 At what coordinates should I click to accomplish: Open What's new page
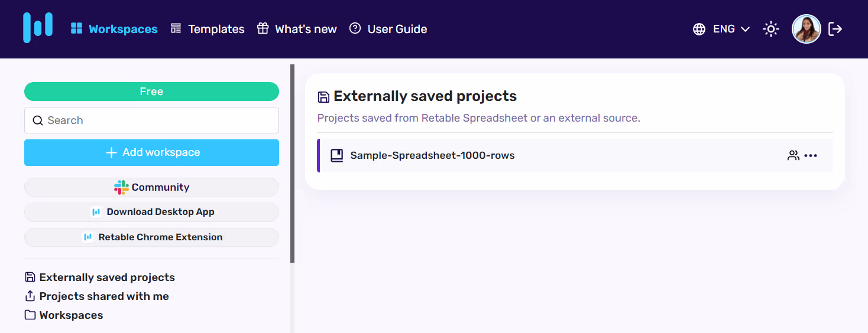point(297,29)
